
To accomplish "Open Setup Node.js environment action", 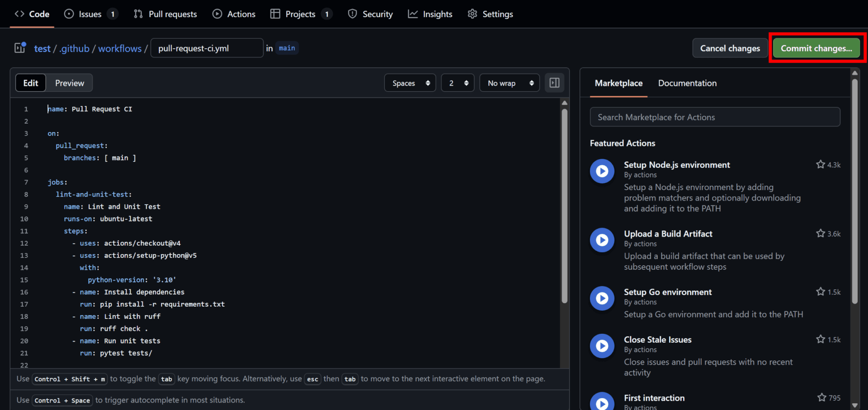I will pyautogui.click(x=677, y=165).
